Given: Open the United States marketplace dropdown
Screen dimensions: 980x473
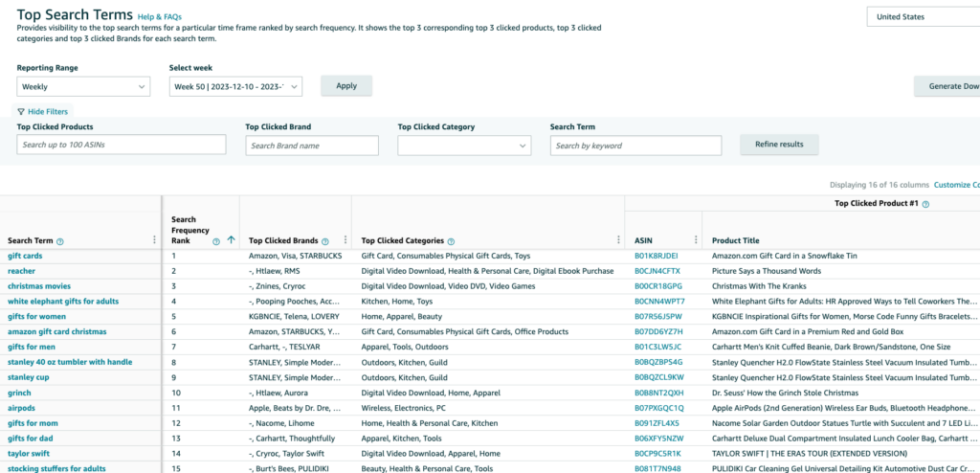Looking at the screenshot, I should click(x=924, y=17).
